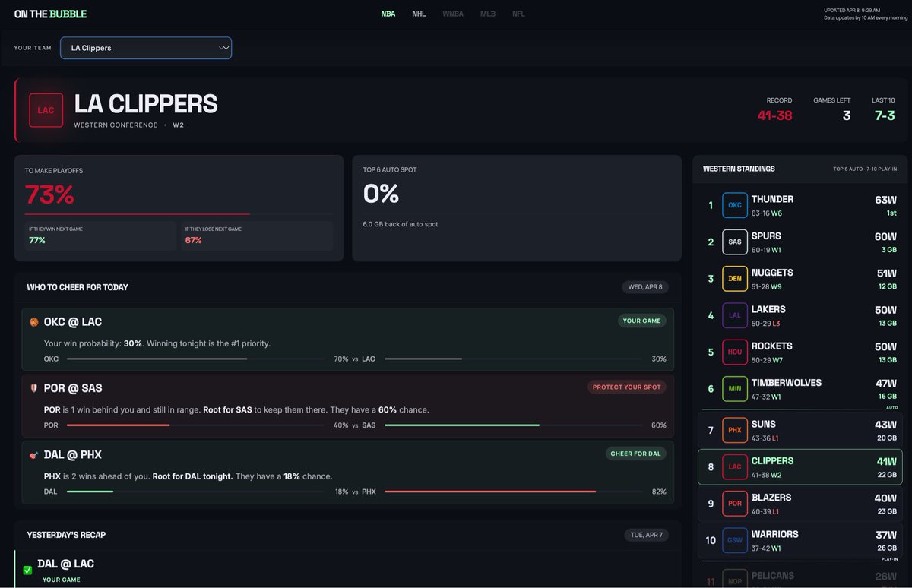Screen dimensions: 912x588
Task: Click the WED, APR 8 date badge
Action: click(645, 287)
